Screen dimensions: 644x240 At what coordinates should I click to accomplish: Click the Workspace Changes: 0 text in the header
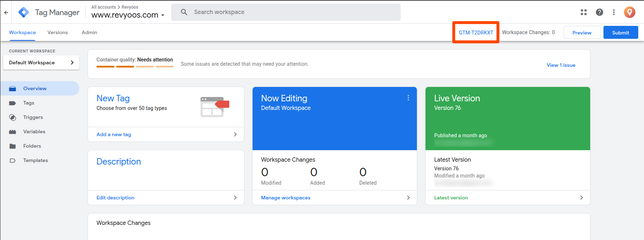click(x=528, y=32)
